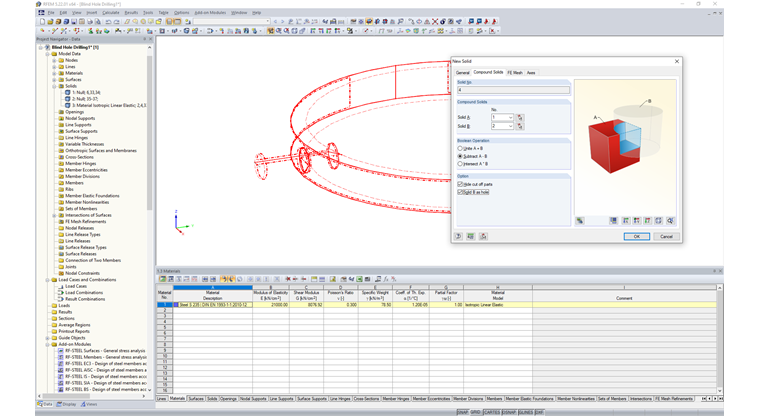Click the blue color swatch in Steel S 235 row
Viewport: 760px width, 416px height.
coord(176,305)
